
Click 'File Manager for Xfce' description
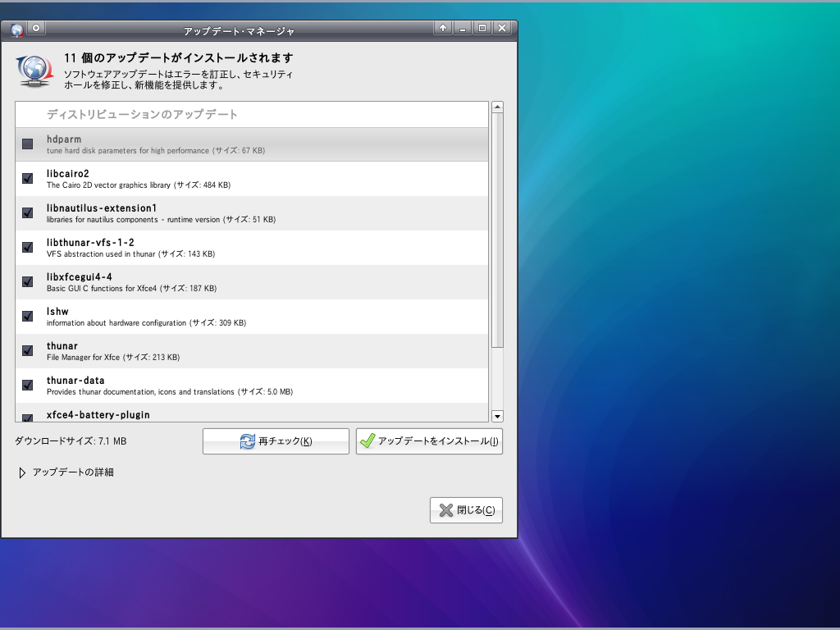tap(83, 358)
